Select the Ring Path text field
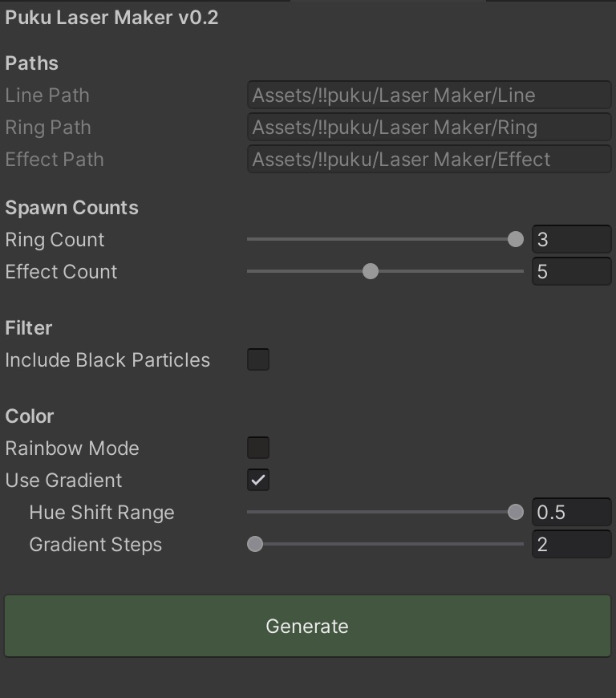This screenshot has width=616, height=698. [x=429, y=127]
